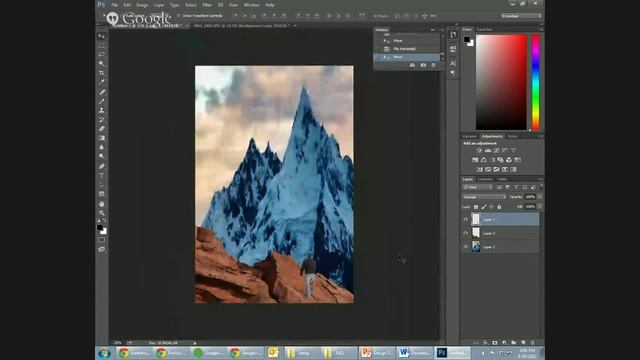This screenshot has height=360, width=640.
Task: Switch to IMG_1442.JPG document tab
Action: click(x=242, y=26)
